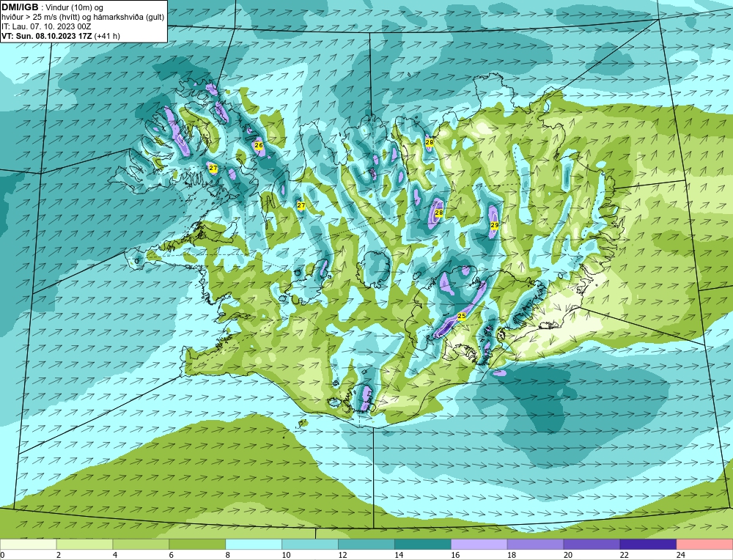Click the 6–8 m/s olive green legend swatch
The image size is (733, 560).
pyautogui.click(x=197, y=545)
